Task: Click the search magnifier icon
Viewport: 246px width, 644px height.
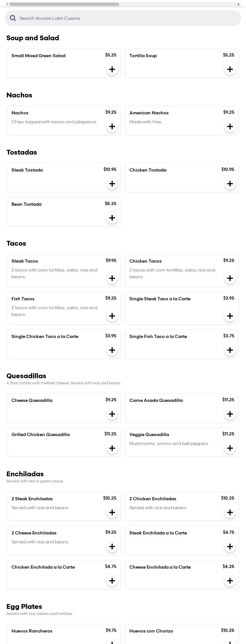Action: coord(13,18)
